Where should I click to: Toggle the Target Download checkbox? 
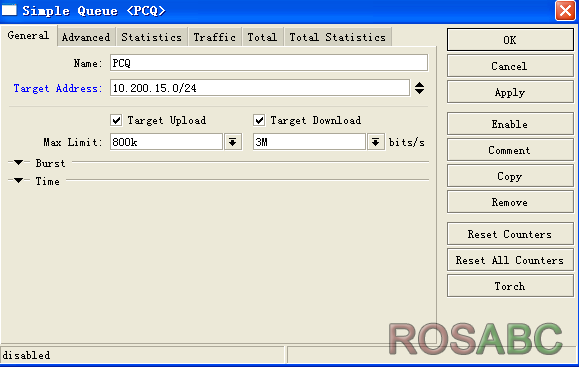pyautogui.click(x=259, y=120)
